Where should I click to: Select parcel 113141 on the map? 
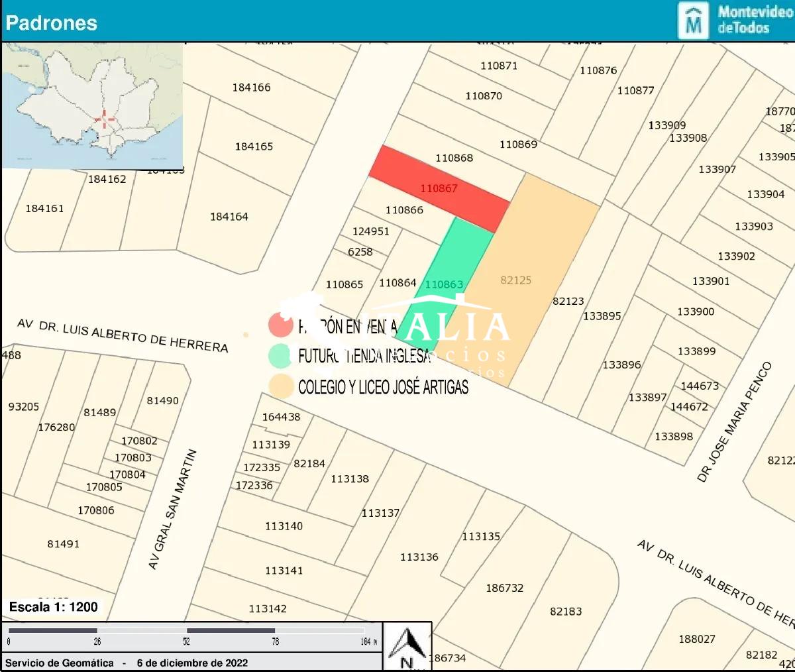(x=284, y=571)
